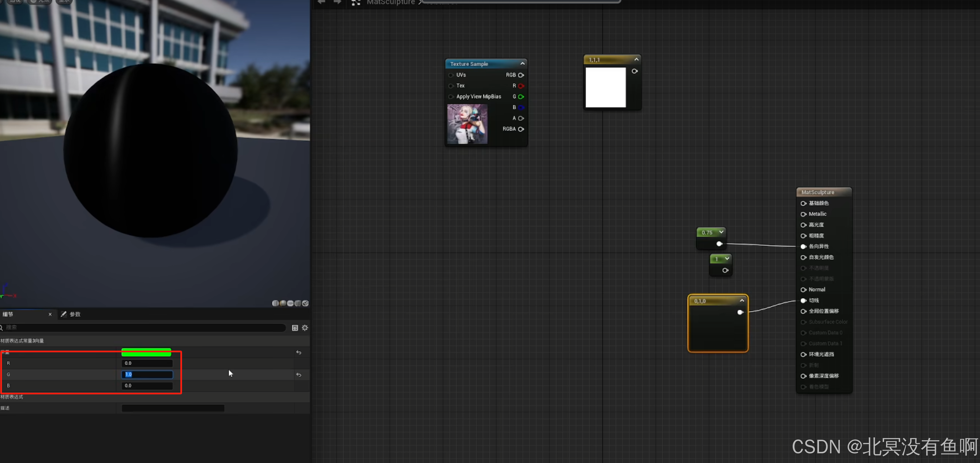Reset the G value to default
The image size is (980, 463).
point(299,374)
